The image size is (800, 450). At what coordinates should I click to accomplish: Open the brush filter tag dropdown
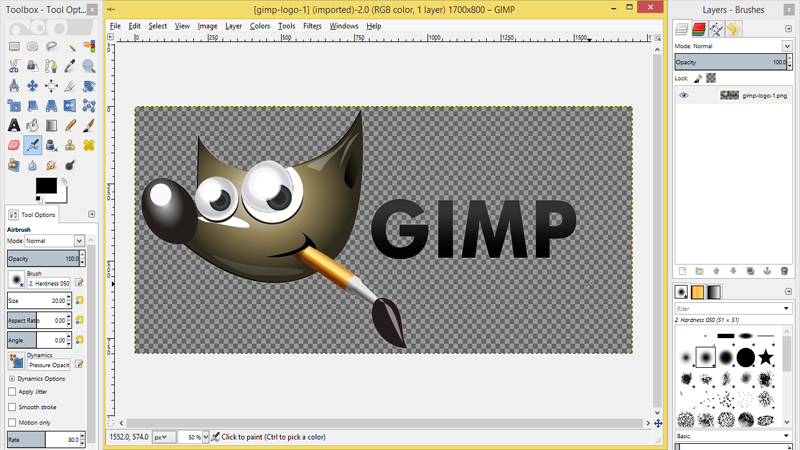[786, 309]
